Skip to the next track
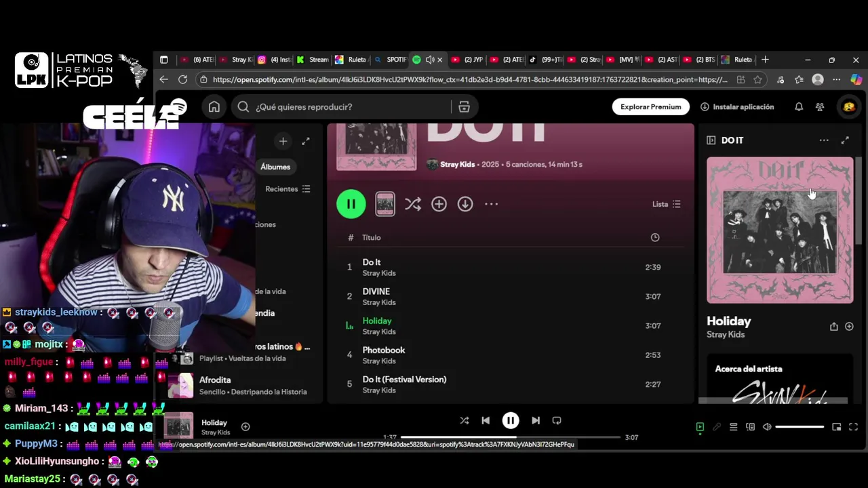Viewport: 868px width, 488px height. (x=536, y=420)
